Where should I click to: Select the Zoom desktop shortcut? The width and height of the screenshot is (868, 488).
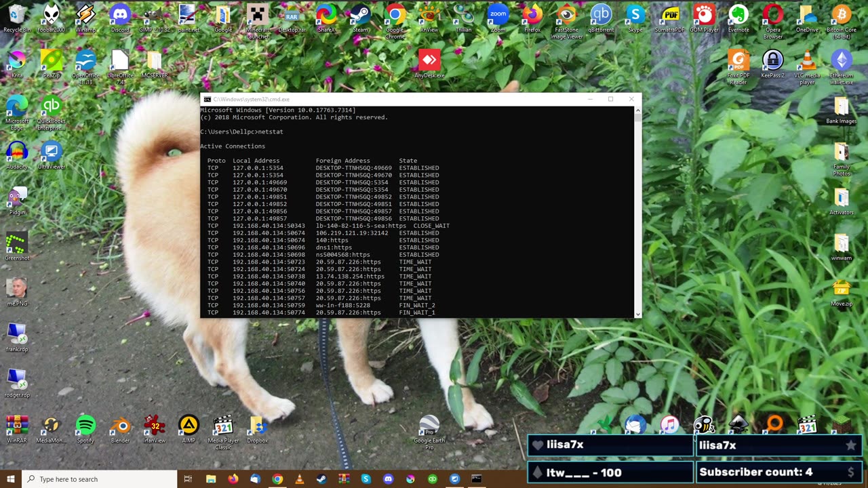[x=498, y=18]
